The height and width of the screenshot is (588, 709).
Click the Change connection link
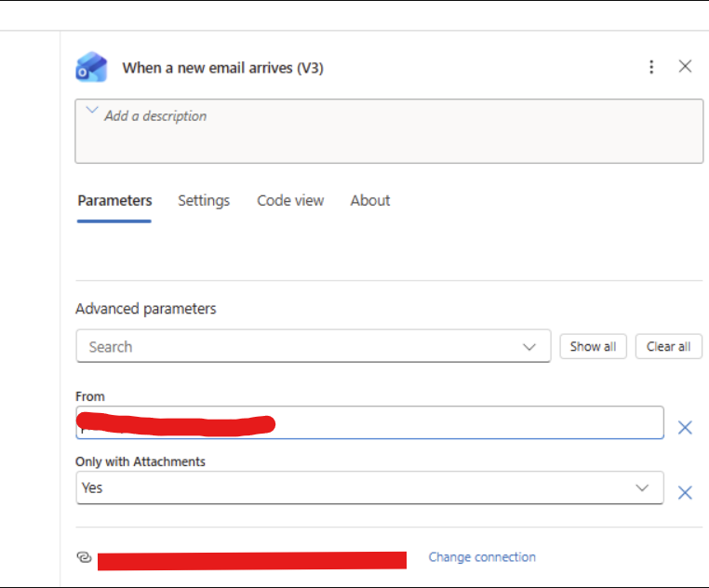tap(482, 557)
